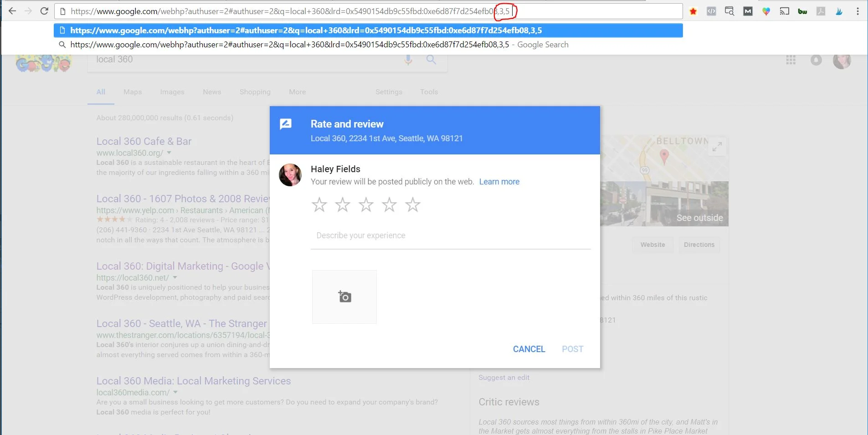Open the code brackets extension icon
This screenshot has height=435, width=868.
[711, 11]
